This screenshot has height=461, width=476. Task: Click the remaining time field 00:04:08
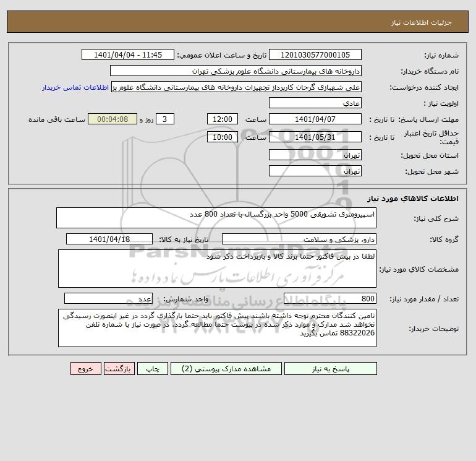coord(113,119)
